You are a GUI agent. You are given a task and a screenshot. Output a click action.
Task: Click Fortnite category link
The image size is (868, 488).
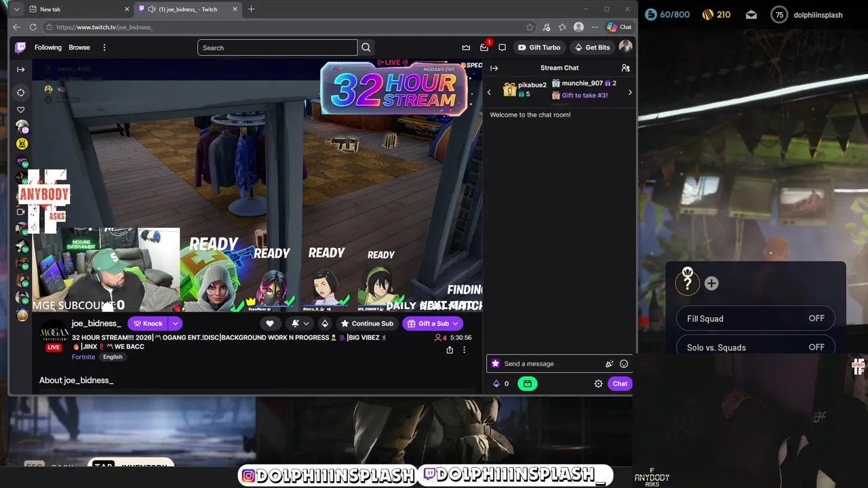click(x=83, y=357)
